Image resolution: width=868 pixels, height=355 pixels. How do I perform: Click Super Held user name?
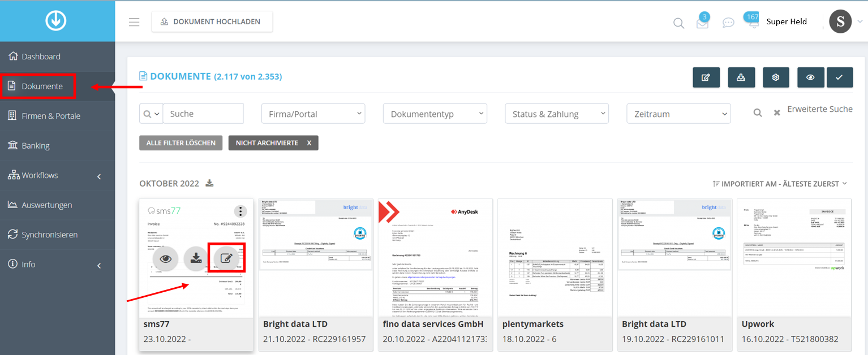(x=787, y=21)
